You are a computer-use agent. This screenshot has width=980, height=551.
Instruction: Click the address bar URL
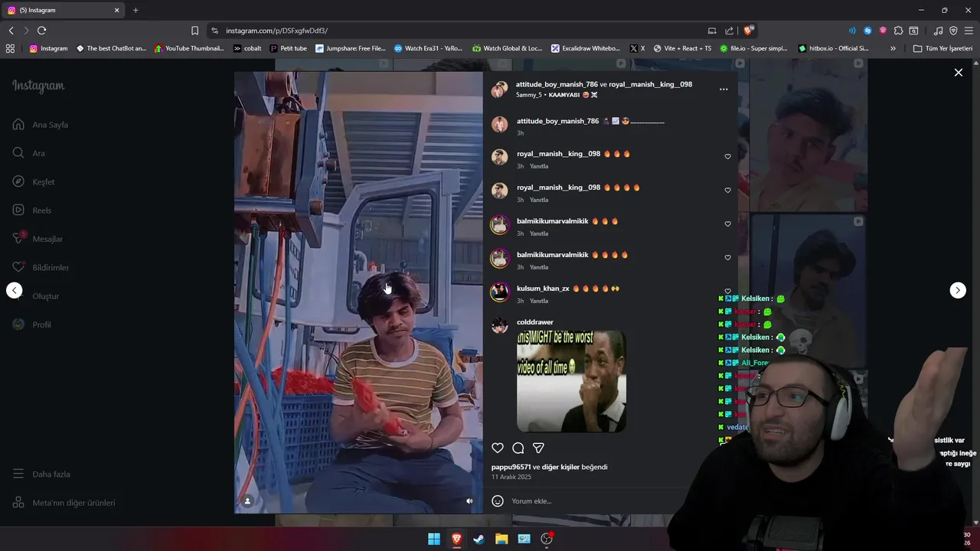coord(276,31)
